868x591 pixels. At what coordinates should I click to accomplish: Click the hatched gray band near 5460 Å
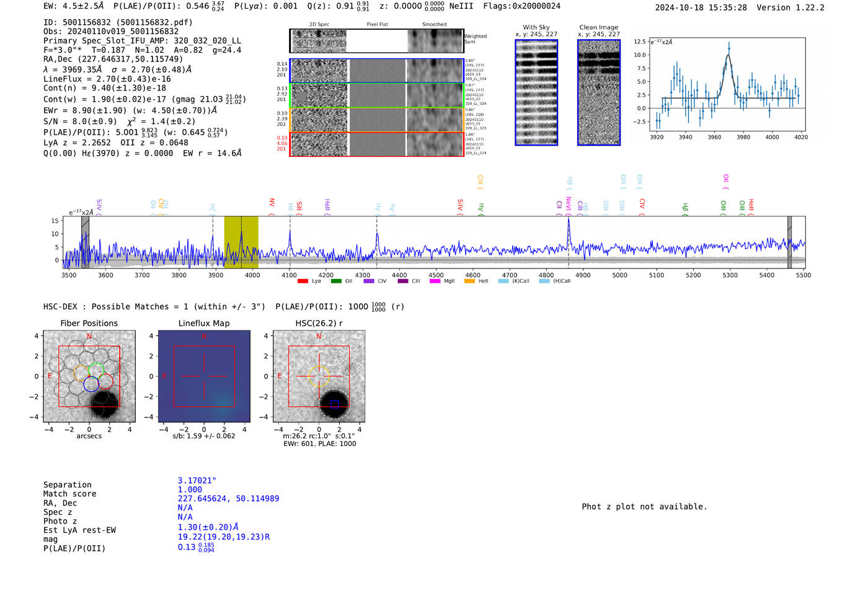coord(789,242)
